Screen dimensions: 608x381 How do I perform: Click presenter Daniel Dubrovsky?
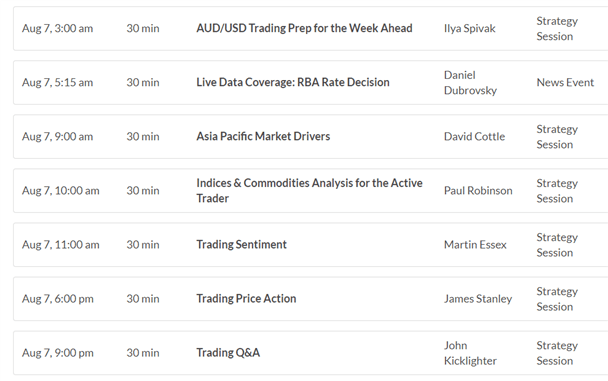[470, 82]
